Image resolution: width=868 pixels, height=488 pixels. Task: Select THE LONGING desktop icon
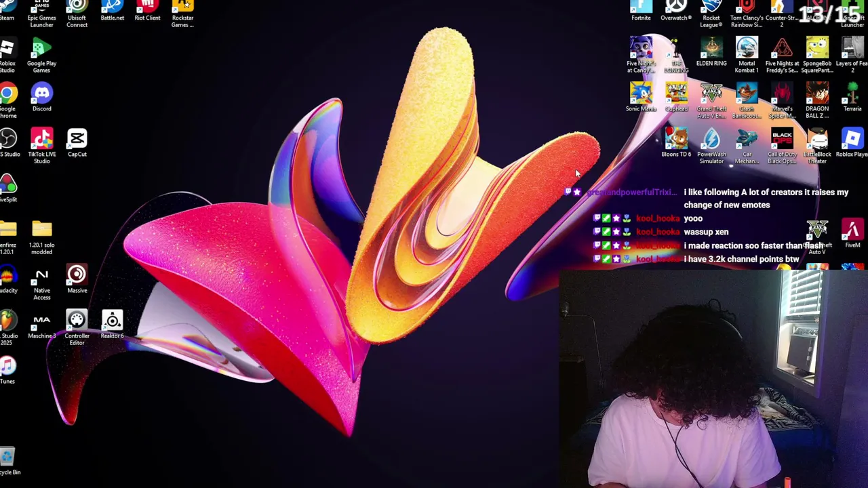click(x=676, y=56)
